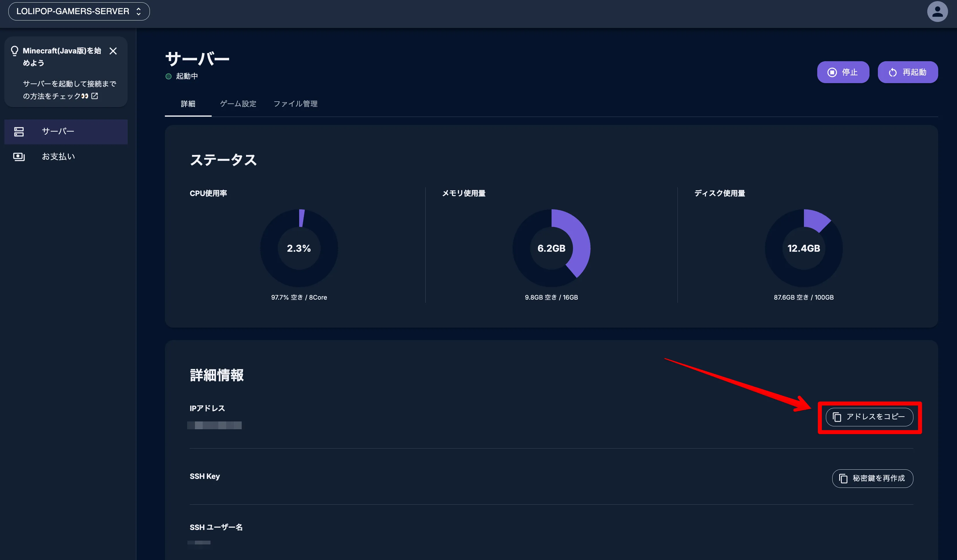957x560 pixels.
Task: Click the IPアドレス label
Action: [207, 408]
